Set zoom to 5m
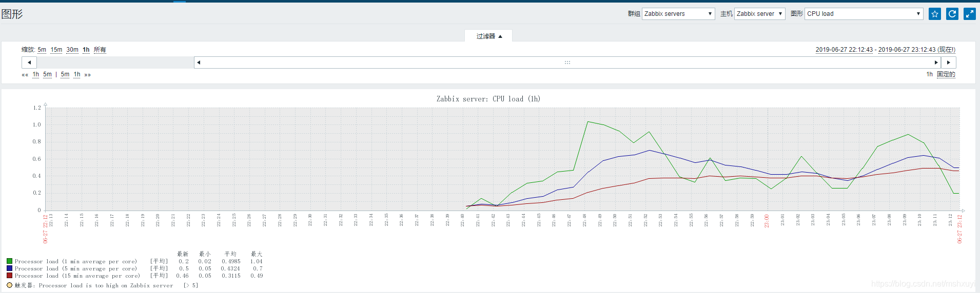This screenshot has width=980, height=293. coord(42,50)
